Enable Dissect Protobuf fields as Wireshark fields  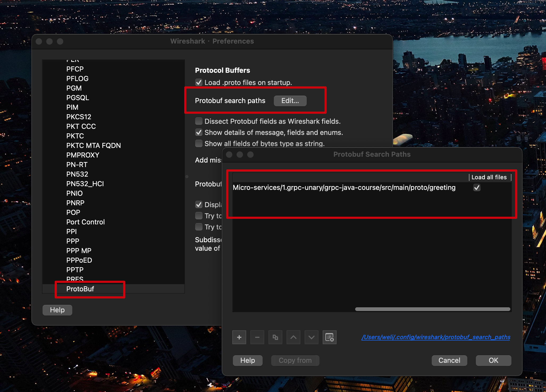tap(199, 121)
